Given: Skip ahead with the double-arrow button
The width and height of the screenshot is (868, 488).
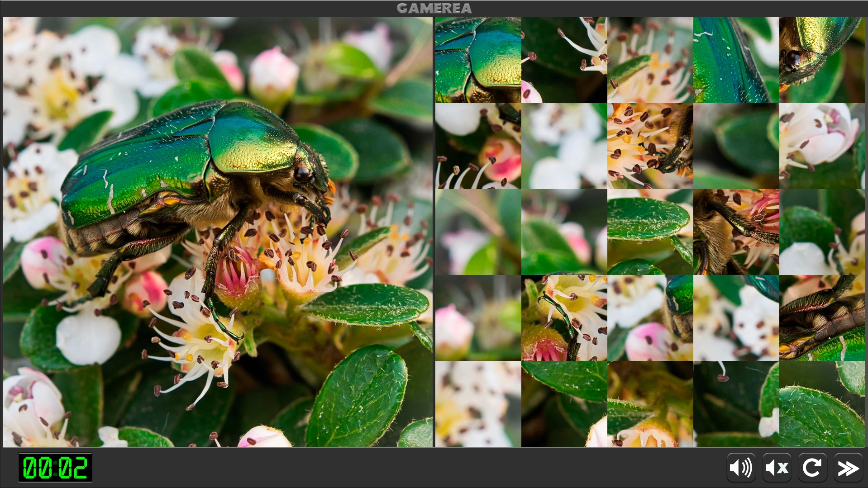Looking at the screenshot, I should [x=848, y=468].
